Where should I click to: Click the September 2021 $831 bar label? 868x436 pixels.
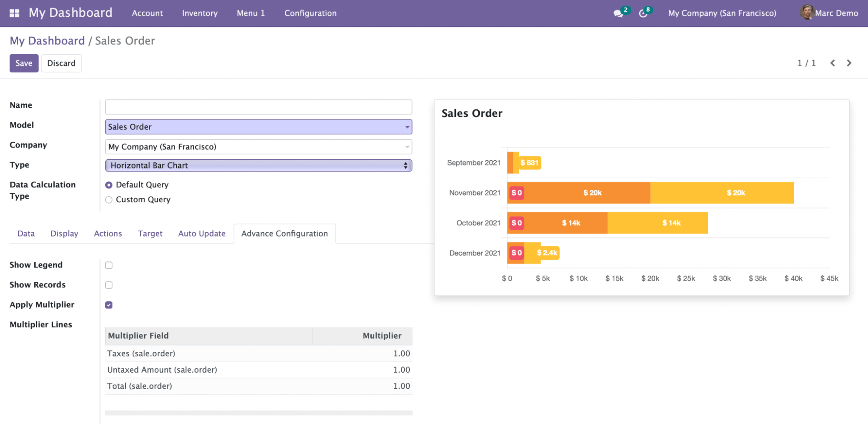tap(530, 163)
